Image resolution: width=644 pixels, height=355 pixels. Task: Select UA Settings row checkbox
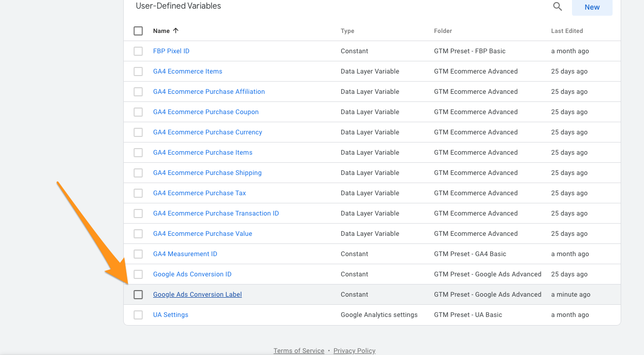(138, 315)
